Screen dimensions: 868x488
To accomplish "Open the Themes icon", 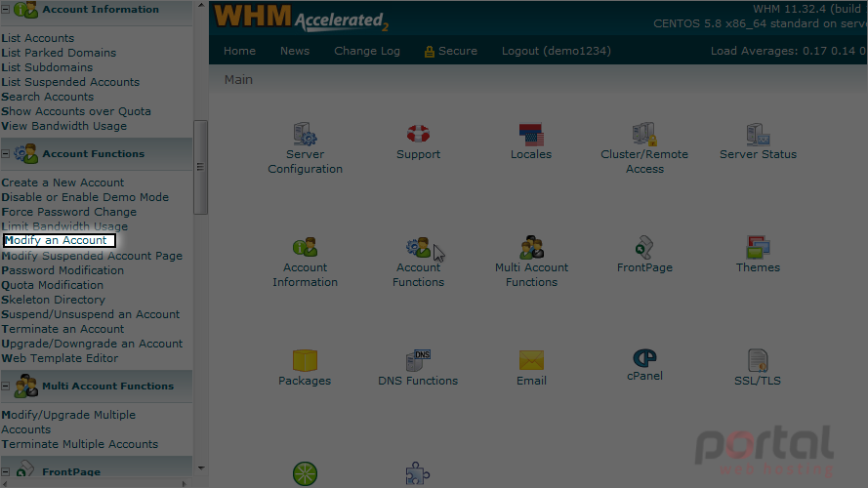I will (x=758, y=247).
